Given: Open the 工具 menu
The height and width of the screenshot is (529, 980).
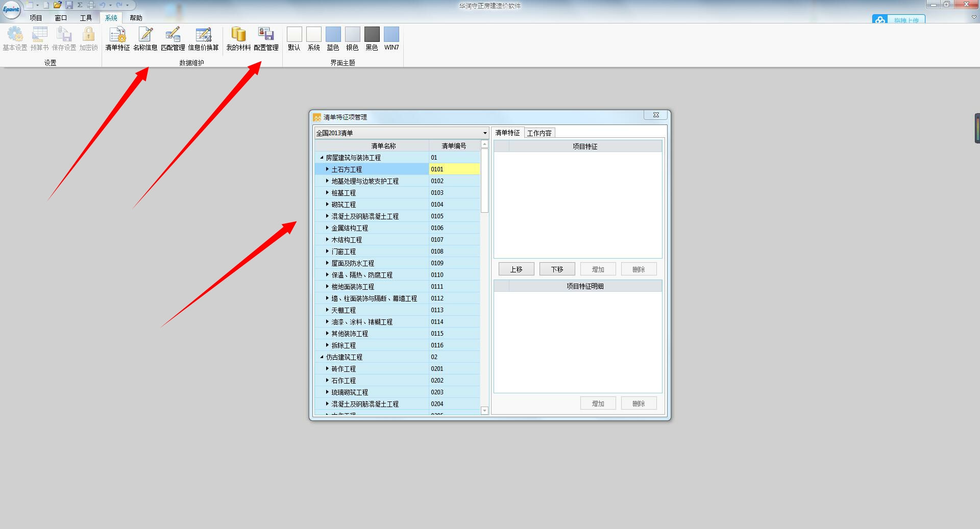Looking at the screenshot, I should pos(86,18).
